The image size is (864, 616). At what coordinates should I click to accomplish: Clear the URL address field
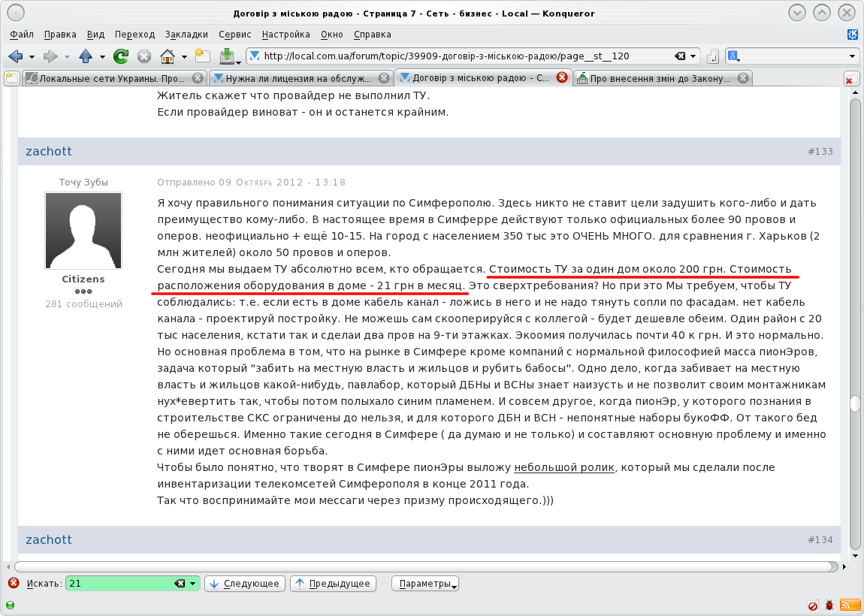click(x=680, y=56)
